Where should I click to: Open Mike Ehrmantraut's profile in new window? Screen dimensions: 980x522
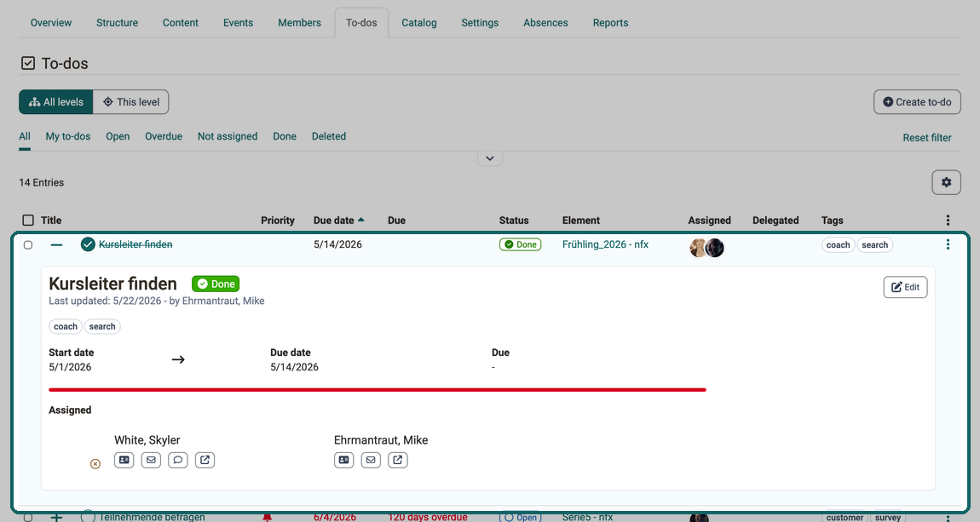coord(398,460)
